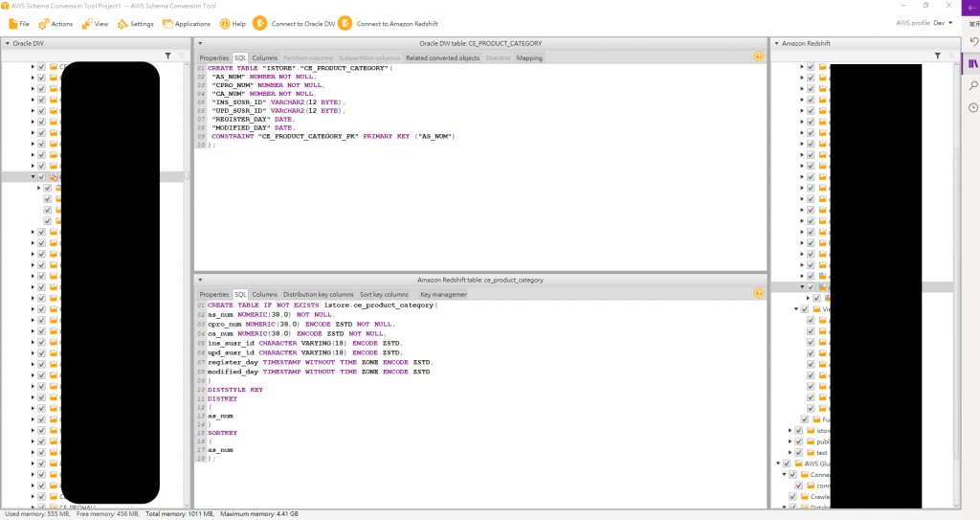The image size is (980, 520).
Task: Open the Sort key columns tab
Action: coord(384,294)
